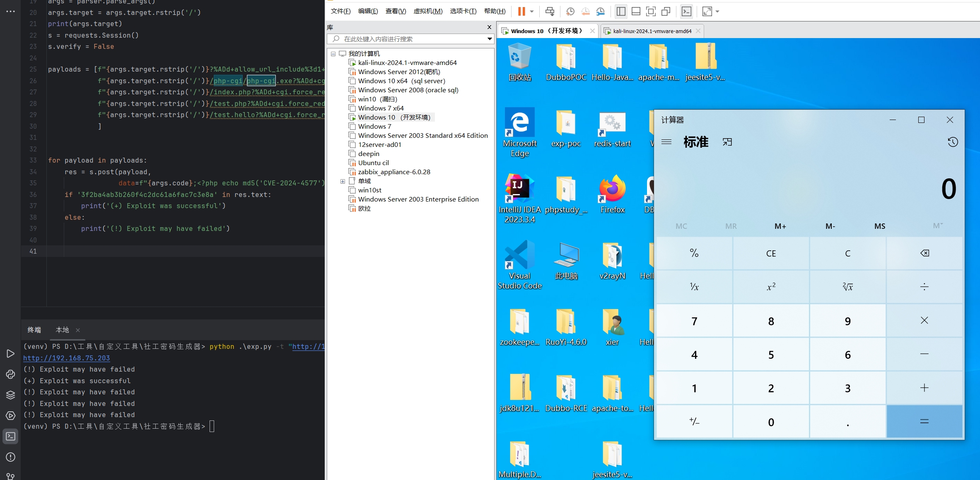Screen dimensions: 980x480
Task: Select the DubboPOC folder on the desktop
Action: click(x=566, y=62)
